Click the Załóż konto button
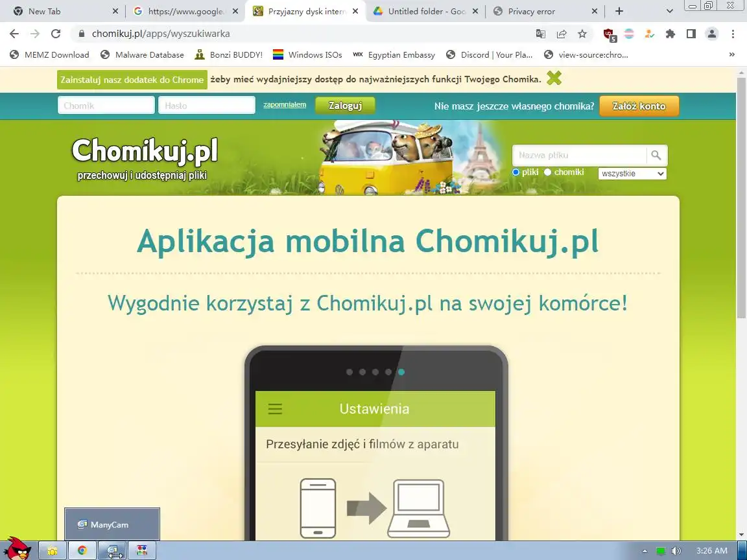Viewport: 747px width, 560px height. (639, 106)
